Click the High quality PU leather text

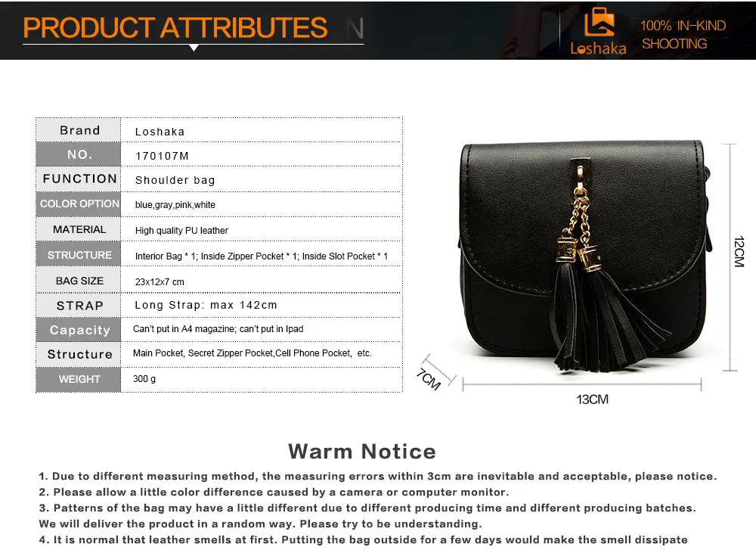(181, 231)
